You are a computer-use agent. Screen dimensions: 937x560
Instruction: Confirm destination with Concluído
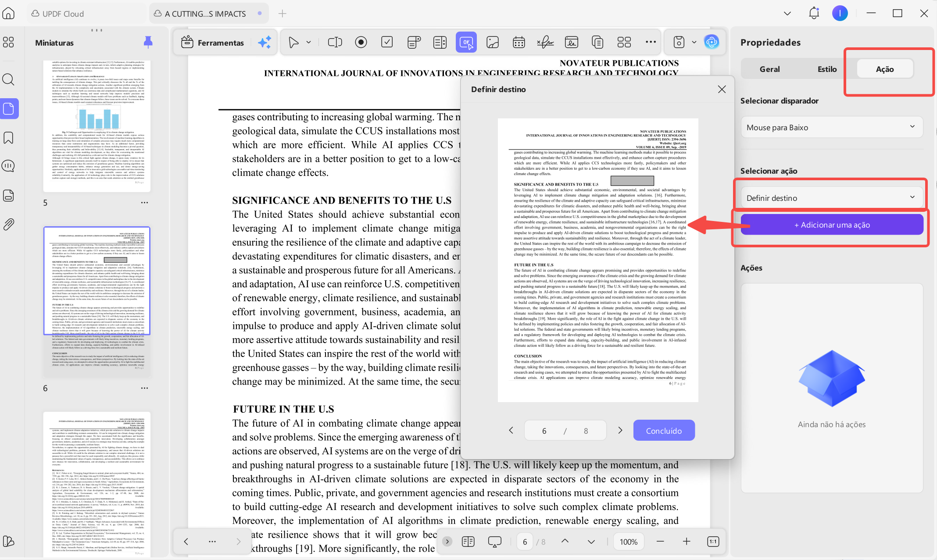point(664,431)
